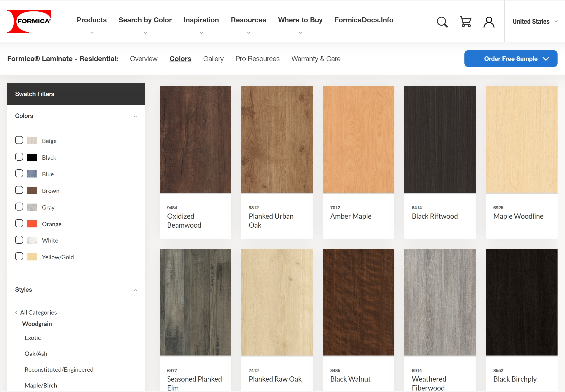Switch to the Overview tab
The height and width of the screenshot is (392, 565).
(144, 59)
